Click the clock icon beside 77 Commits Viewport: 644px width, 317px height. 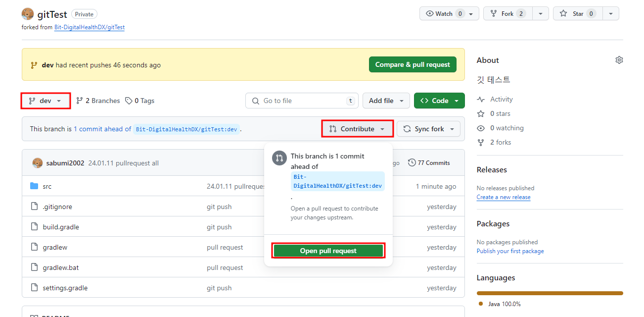(x=412, y=162)
